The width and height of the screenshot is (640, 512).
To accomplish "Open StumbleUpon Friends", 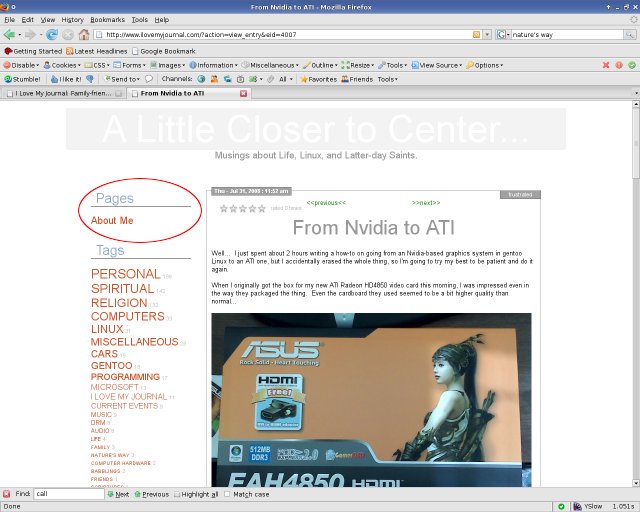I will point(357,79).
